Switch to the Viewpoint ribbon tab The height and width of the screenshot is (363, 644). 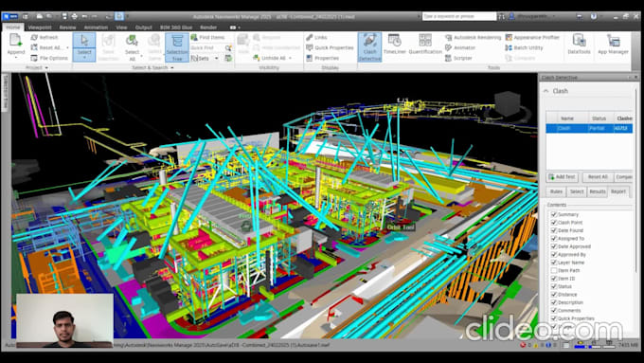pos(40,27)
